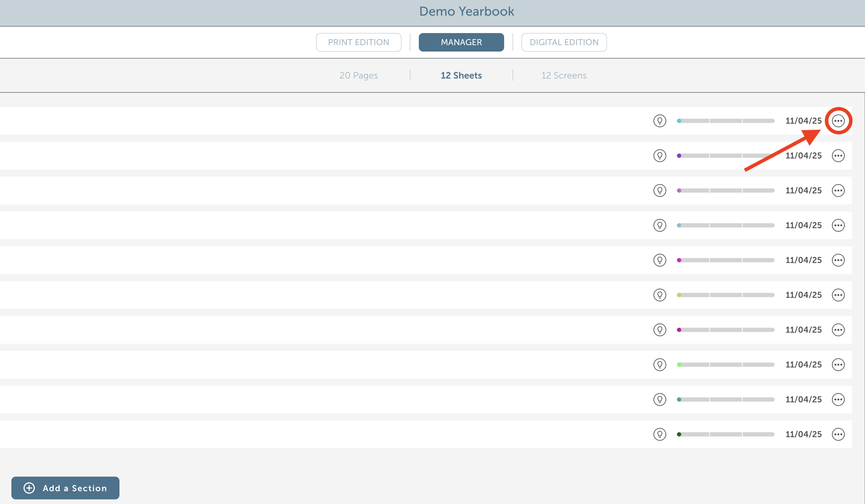This screenshot has height=504, width=865.
Task: Click the lightbulb icon in the dark green-dot bottom row
Action: [660, 434]
